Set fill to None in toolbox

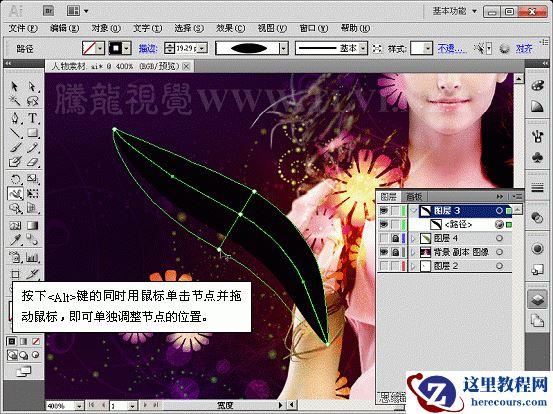(x=36, y=341)
